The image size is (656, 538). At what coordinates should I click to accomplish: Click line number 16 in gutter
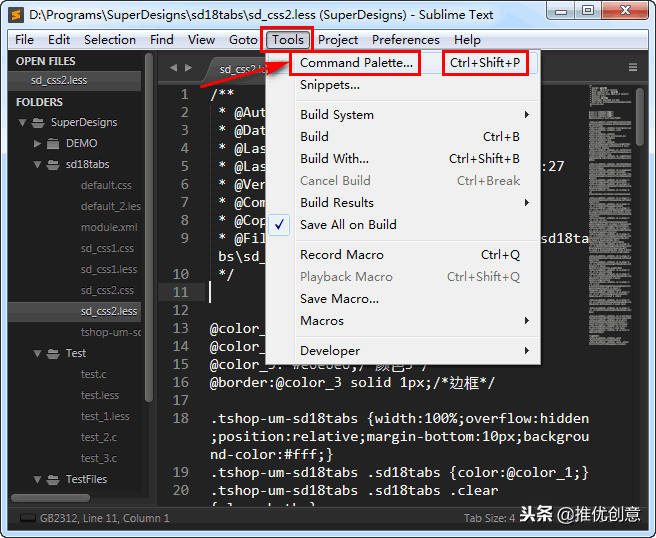point(180,382)
